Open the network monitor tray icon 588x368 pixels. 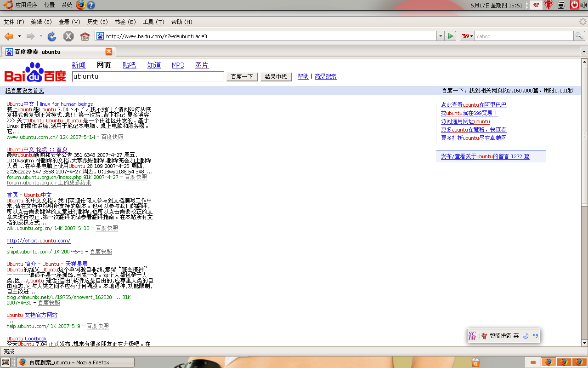(561, 5)
